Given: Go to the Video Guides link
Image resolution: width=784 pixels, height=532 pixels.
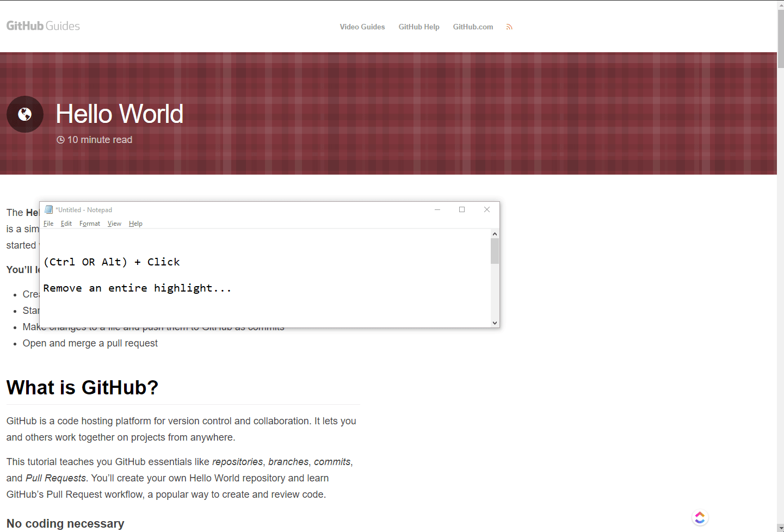Looking at the screenshot, I should [362, 27].
